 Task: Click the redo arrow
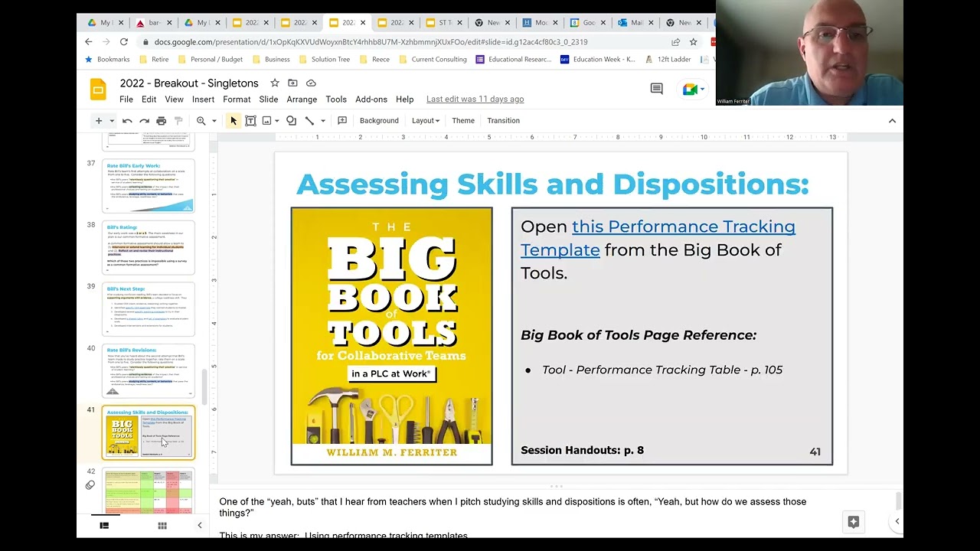pos(144,121)
